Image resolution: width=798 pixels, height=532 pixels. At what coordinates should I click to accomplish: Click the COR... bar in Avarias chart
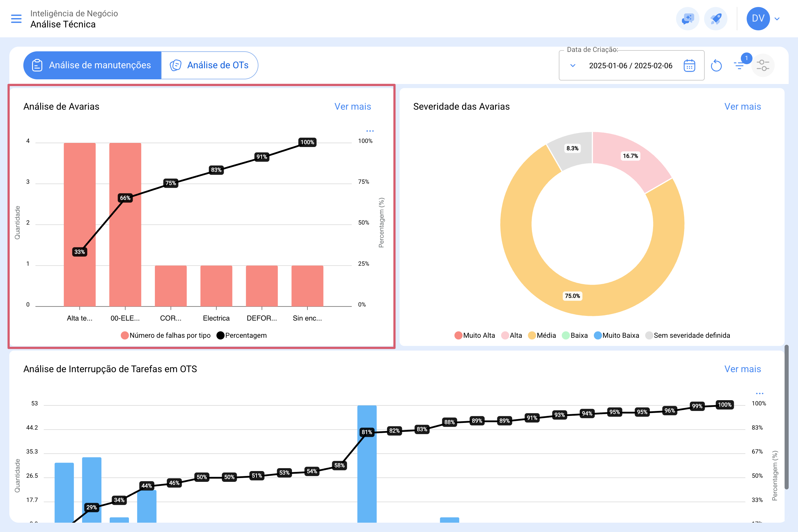pos(171,286)
